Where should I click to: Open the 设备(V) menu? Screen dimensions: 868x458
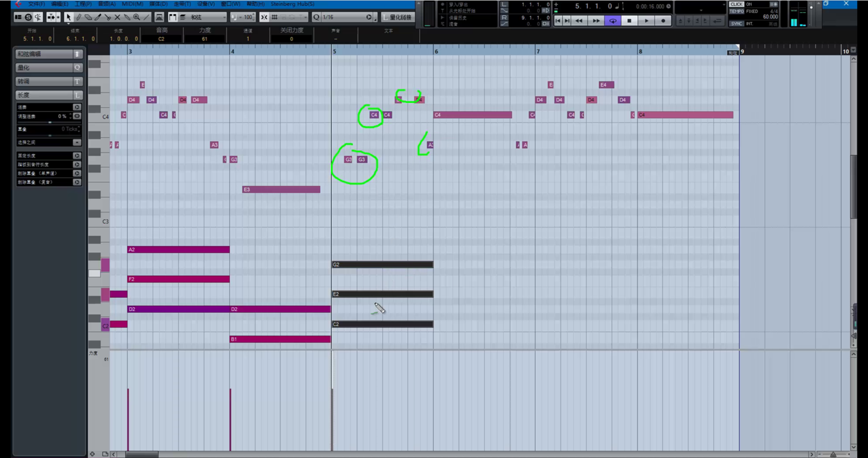(x=206, y=4)
